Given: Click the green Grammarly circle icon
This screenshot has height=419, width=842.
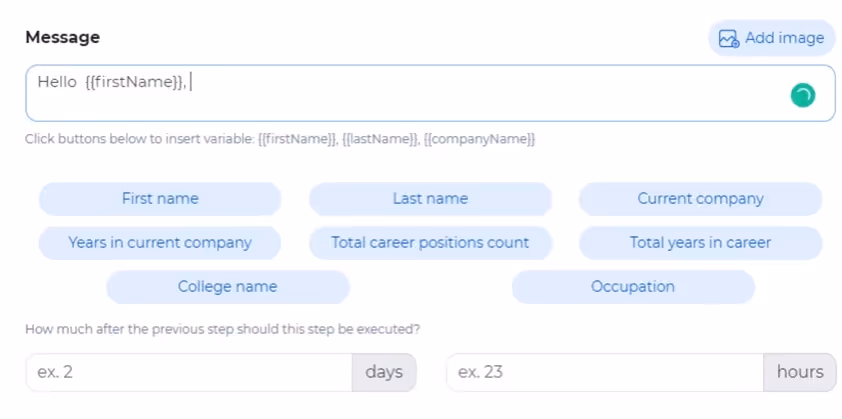Looking at the screenshot, I should [802, 95].
